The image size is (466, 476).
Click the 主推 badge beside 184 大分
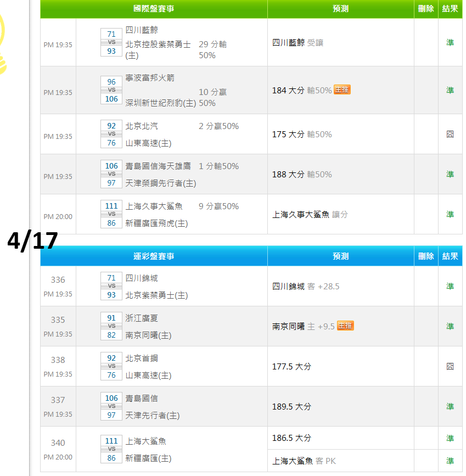tap(342, 89)
